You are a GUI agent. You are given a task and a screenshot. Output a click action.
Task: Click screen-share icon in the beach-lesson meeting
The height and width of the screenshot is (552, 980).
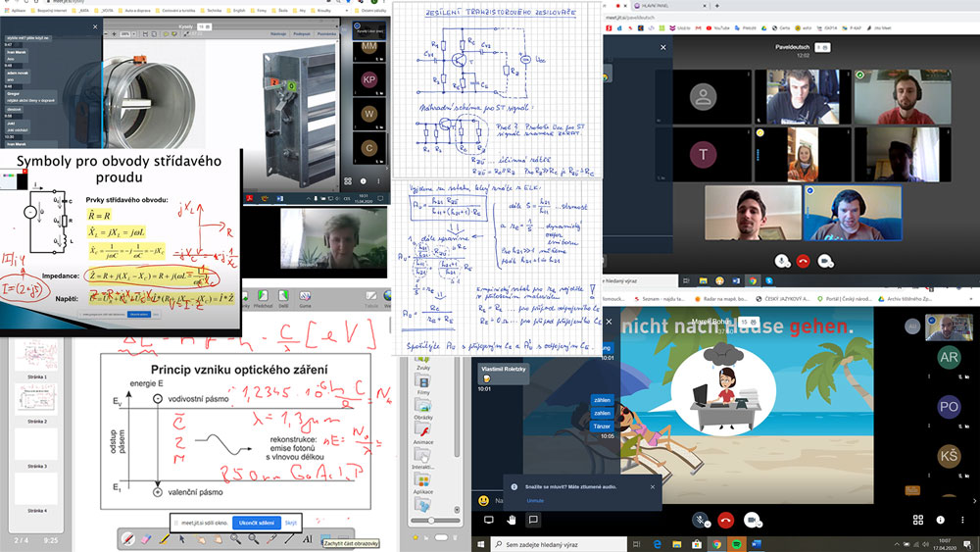tap(489, 520)
